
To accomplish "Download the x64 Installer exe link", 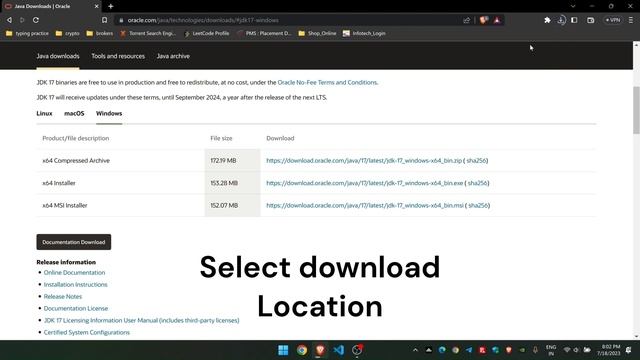I will [364, 183].
